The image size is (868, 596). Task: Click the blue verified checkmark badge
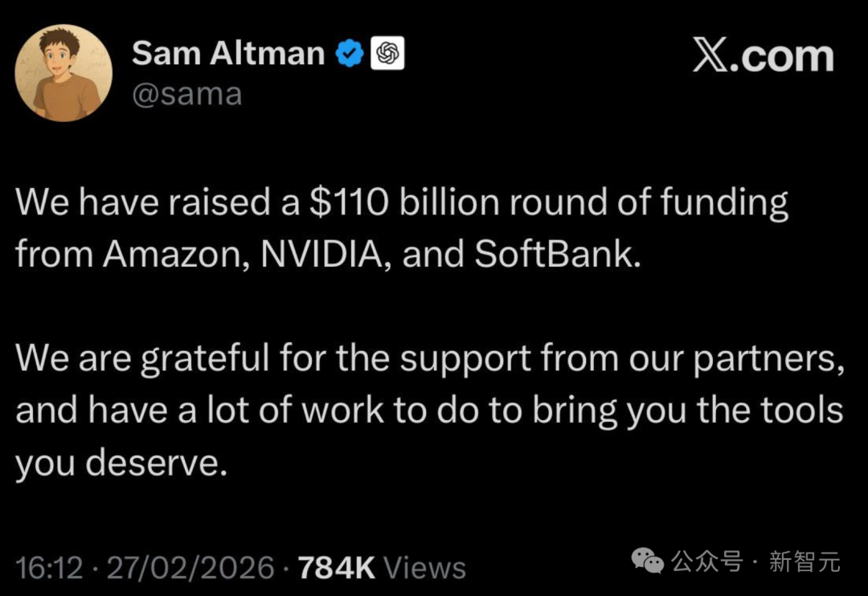[347, 54]
